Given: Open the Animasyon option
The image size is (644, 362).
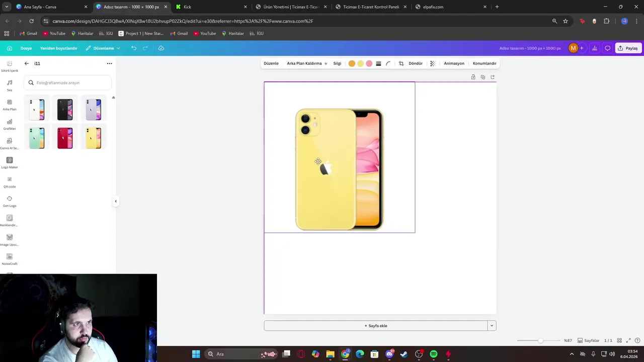Looking at the screenshot, I should [454, 63].
